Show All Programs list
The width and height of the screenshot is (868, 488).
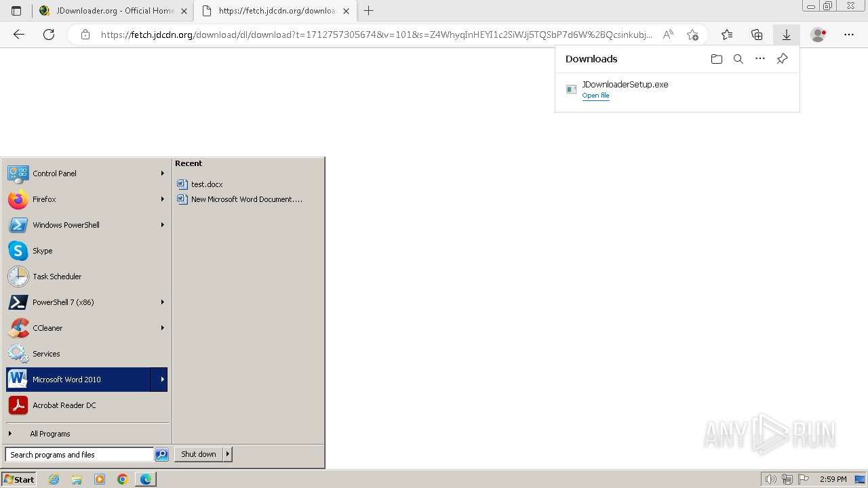(87, 434)
